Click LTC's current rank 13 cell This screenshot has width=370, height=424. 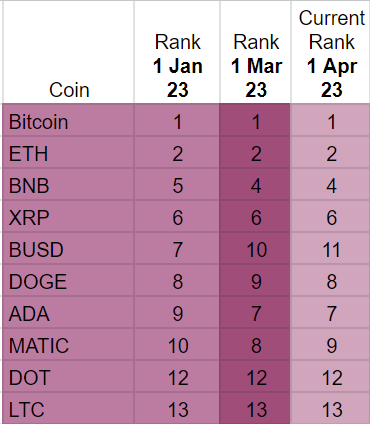point(331,408)
